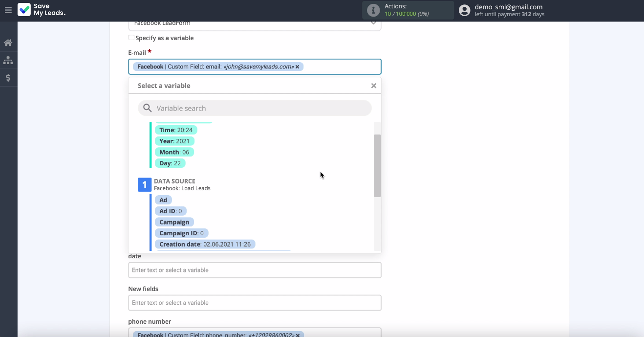644x337 pixels.
Task: Open billing dollar sidebar icon
Action: (8, 77)
